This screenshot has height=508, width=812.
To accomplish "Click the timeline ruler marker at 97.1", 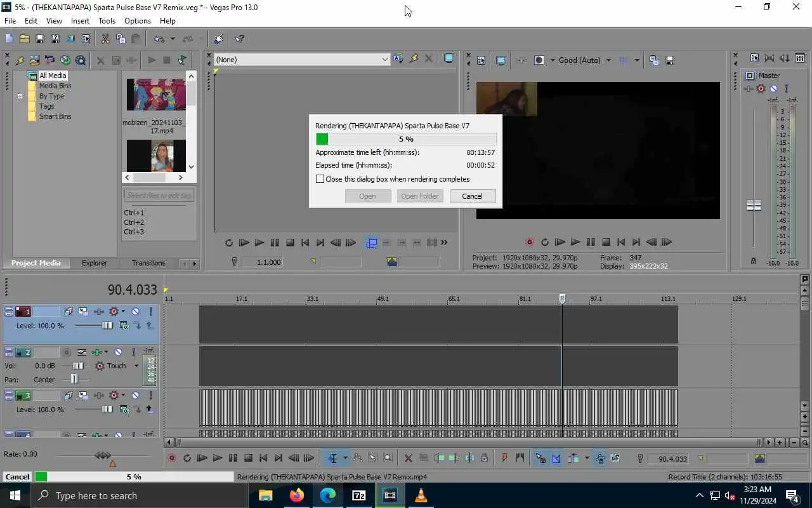I will 596,298.
